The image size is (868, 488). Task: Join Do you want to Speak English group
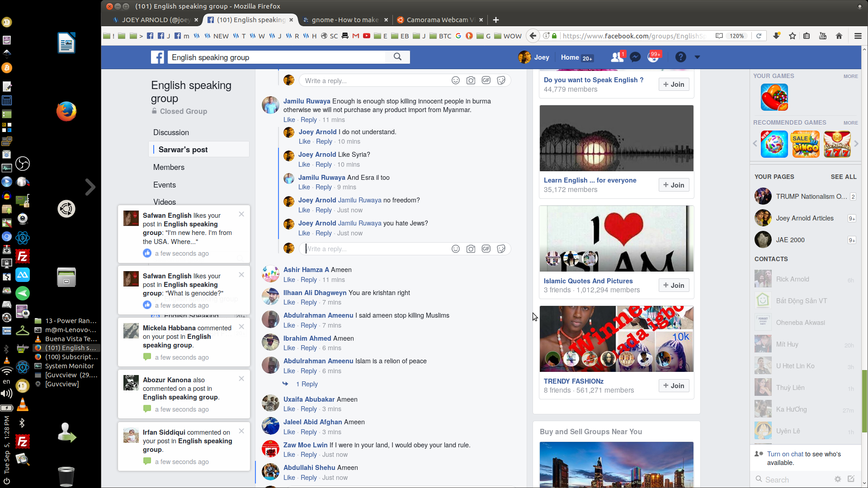(674, 84)
